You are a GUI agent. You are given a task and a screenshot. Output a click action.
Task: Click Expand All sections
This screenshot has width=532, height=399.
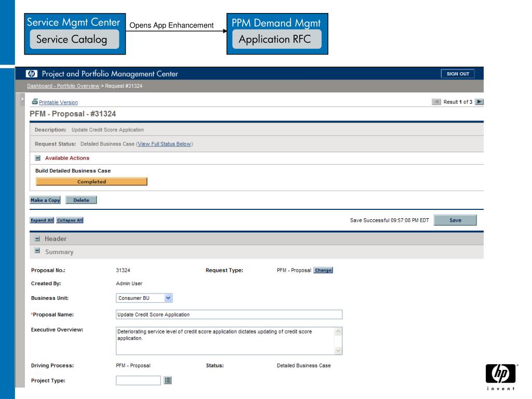pos(42,220)
